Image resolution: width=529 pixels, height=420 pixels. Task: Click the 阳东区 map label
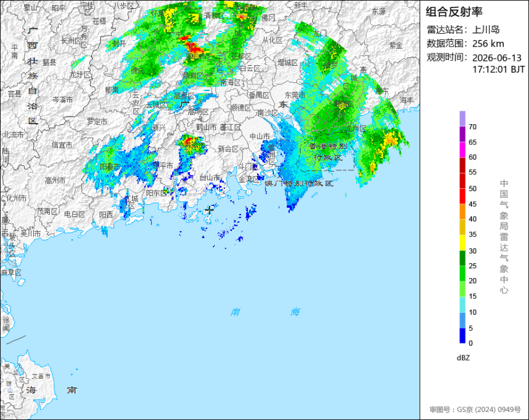(x=156, y=193)
